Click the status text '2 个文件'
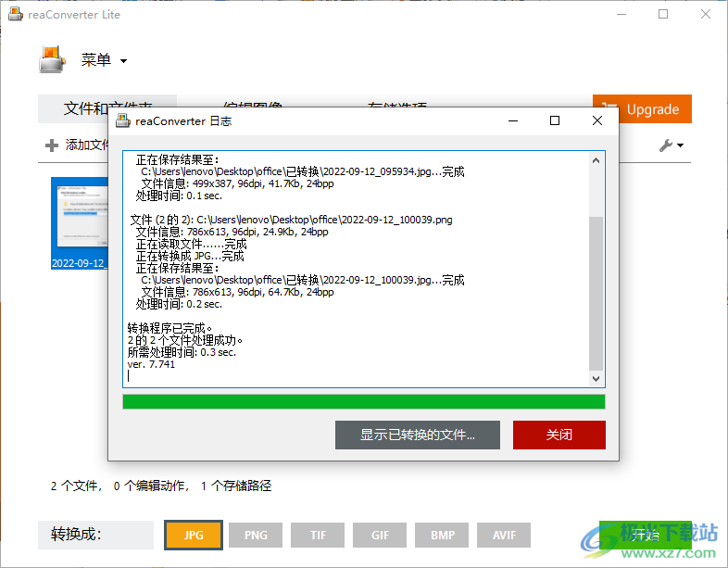The width and height of the screenshot is (728, 568). pyautogui.click(x=76, y=486)
